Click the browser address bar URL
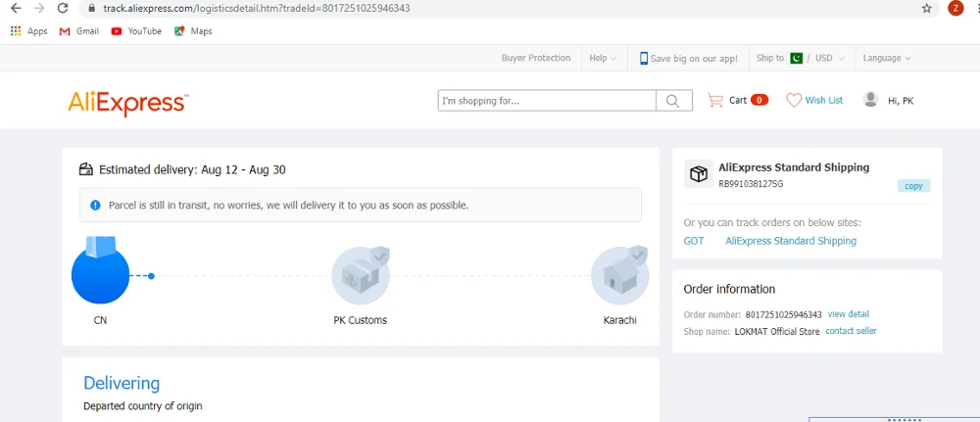The image size is (980, 422). pyautogui.click(x=256, y=9)
